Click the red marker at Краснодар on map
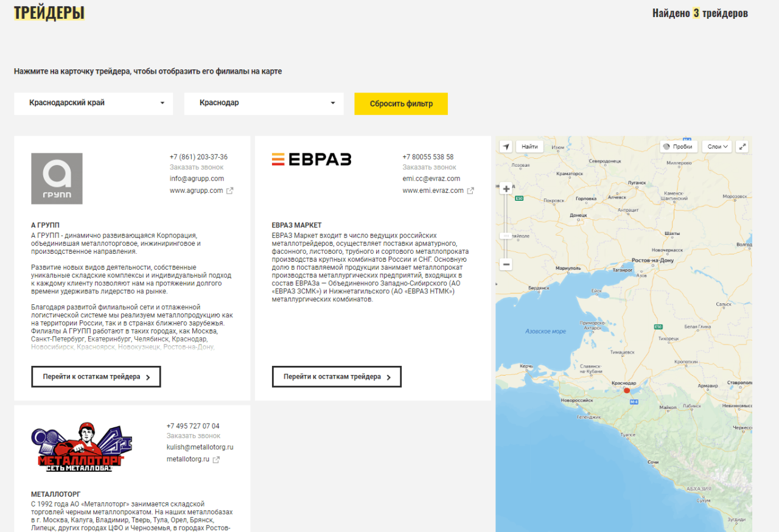 (x=627, y=390)
